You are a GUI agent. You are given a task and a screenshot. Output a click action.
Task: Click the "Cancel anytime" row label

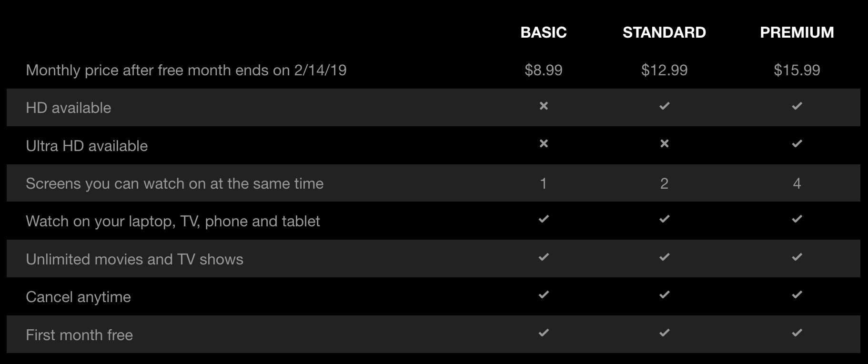(x=78, y=297)
